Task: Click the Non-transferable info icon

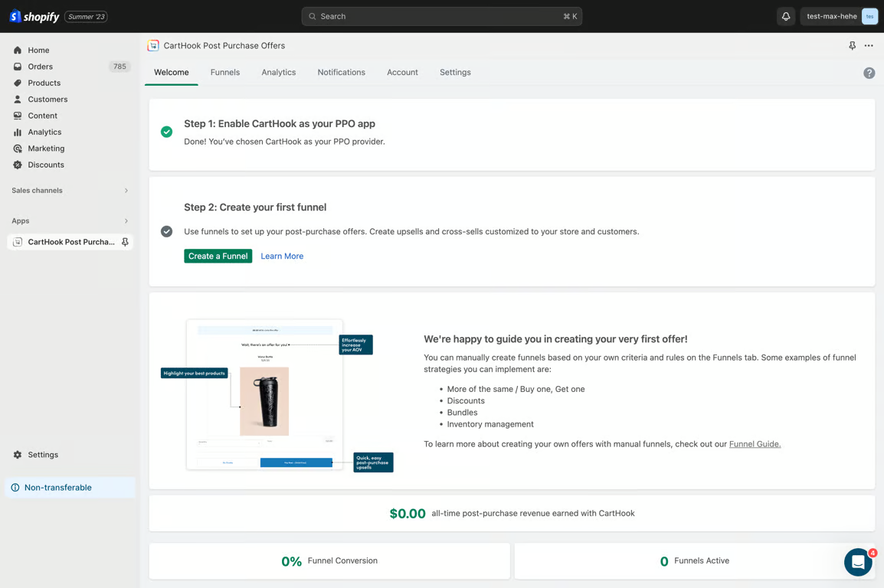Action: coord(15,488)
